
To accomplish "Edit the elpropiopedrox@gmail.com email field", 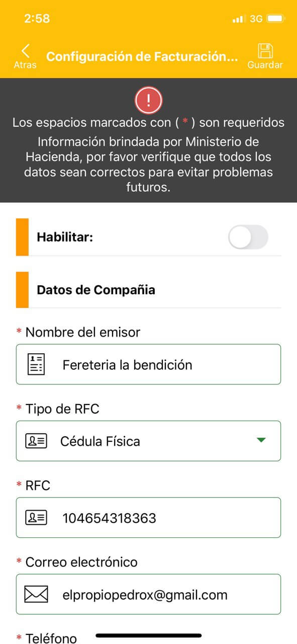I will click(148, 594).
